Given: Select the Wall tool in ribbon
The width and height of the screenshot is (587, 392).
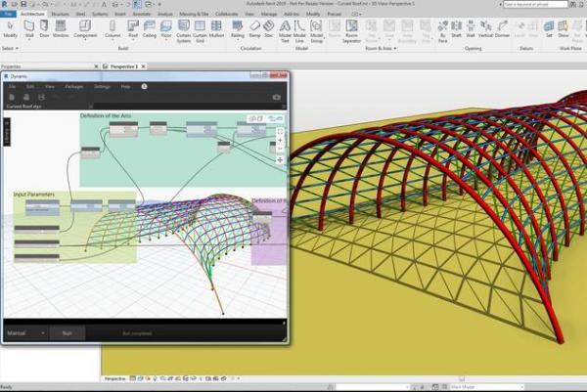Looking at the screenshot, I should click(x=30, y=26).
